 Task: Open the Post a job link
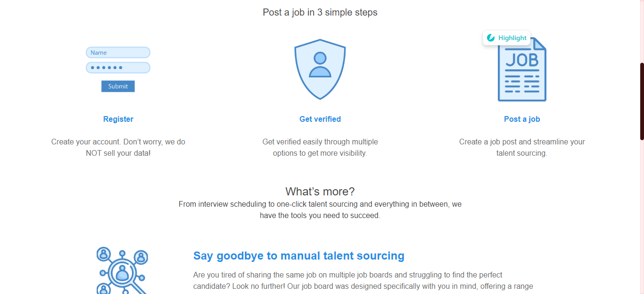[x=522, y=119]
